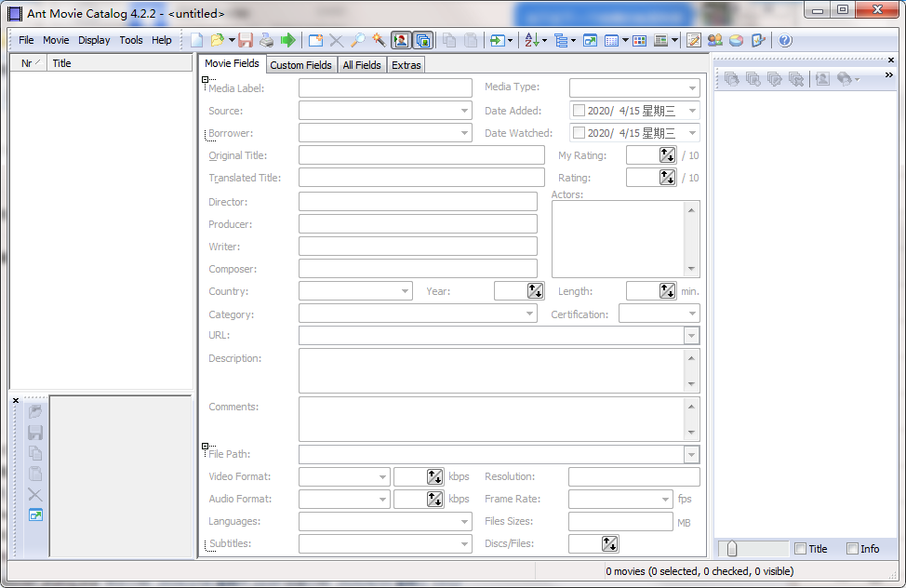The image size is (906, 588).
Task: Switch to the Extras tab
Action: 406,65
